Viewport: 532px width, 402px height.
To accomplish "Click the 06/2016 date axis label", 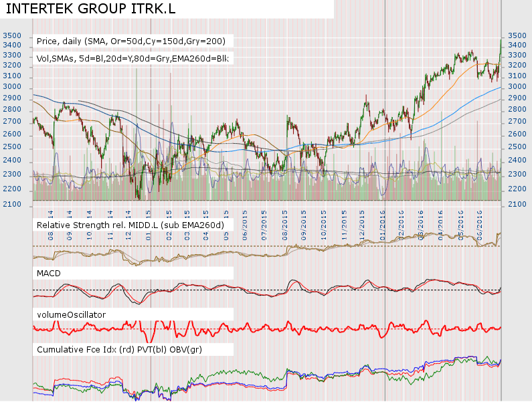I will (479, 225).
